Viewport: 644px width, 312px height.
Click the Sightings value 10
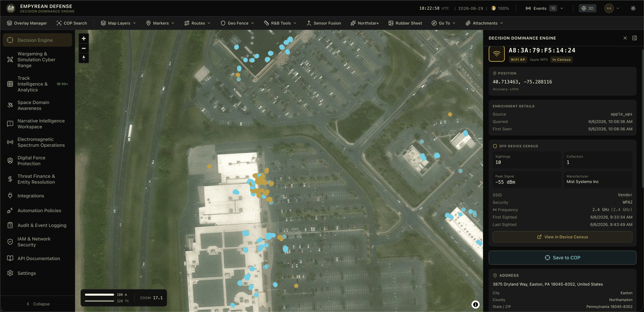click(x=498, y=162)
